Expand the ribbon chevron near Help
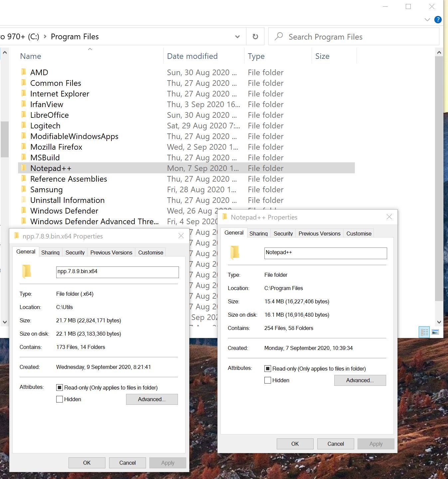Image resolution: width=448 pixels, height=479 pixels. click(x=427, y=20)
